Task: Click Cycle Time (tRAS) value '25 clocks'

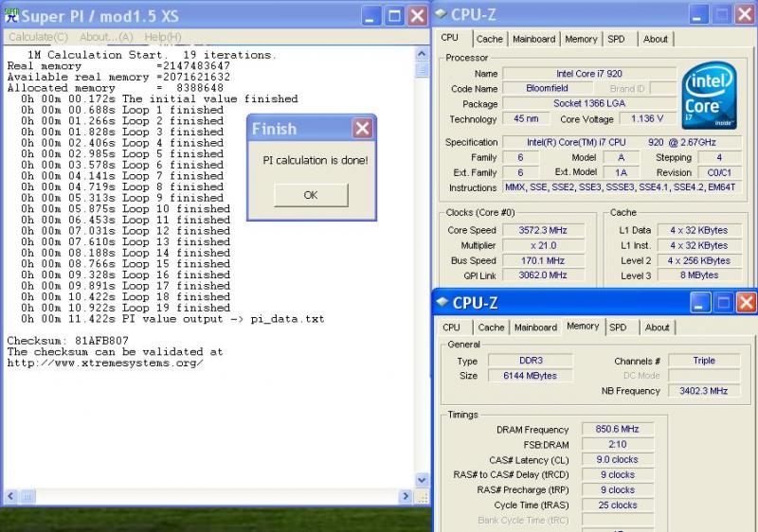Action: (618, 505)
